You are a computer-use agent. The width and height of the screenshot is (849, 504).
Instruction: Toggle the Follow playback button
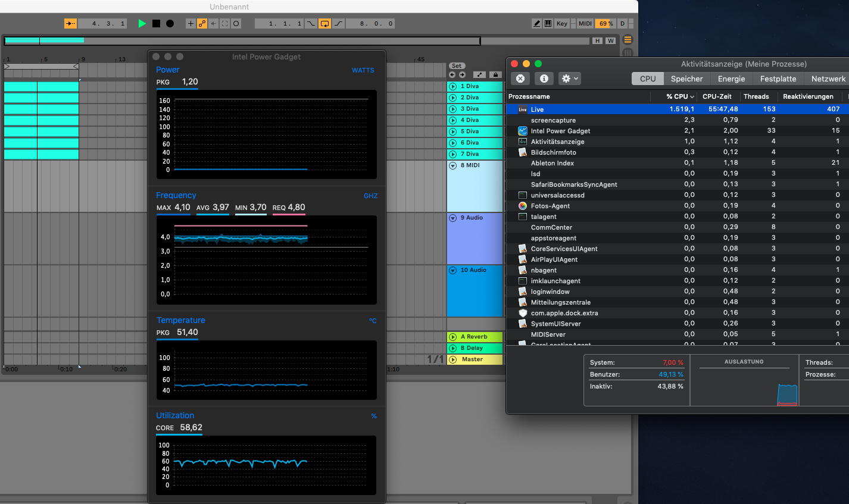(70, 24)
